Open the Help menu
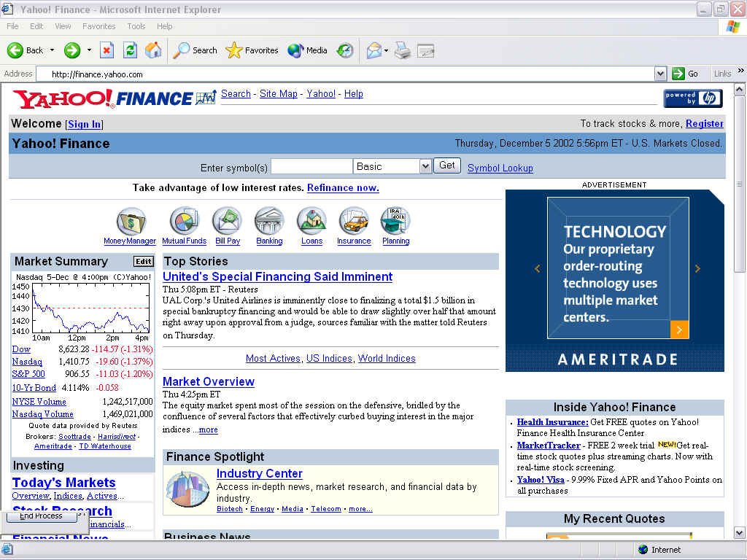Viewport: 747px width, 560px height. click(x=164, y=26)
